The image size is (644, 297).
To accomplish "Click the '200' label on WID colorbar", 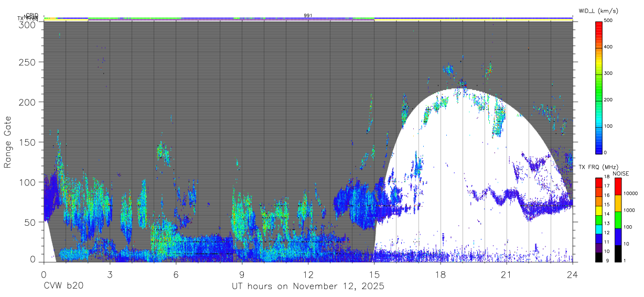I will pos(609,100).
